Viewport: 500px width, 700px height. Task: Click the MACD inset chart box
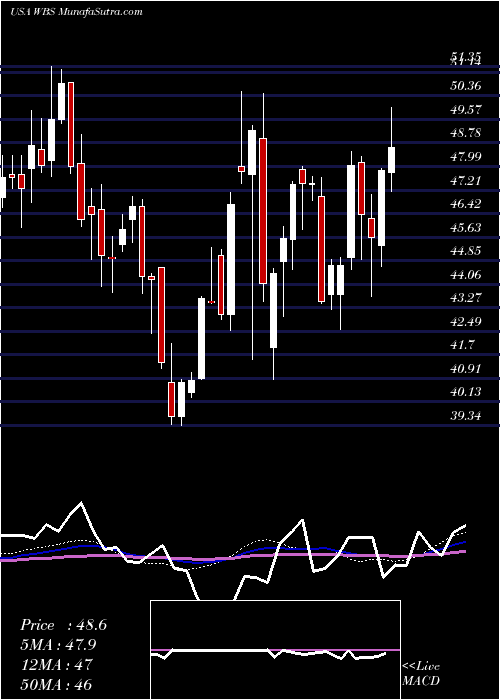pyautogui.click(x=275, y=650)
